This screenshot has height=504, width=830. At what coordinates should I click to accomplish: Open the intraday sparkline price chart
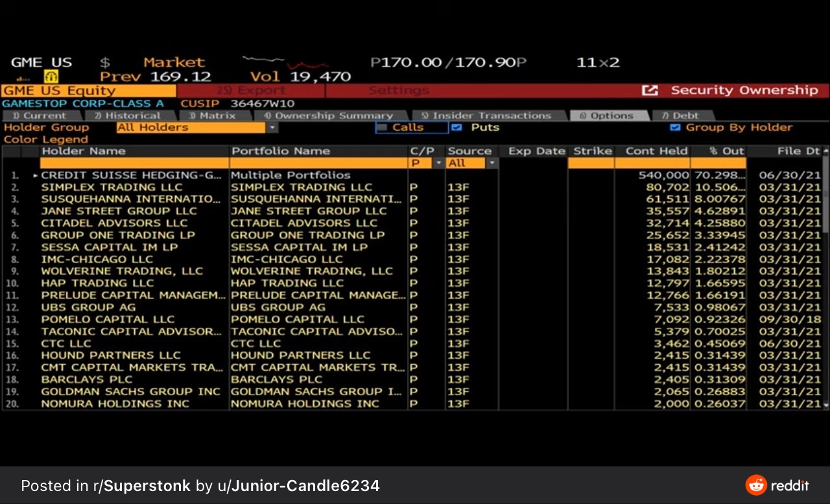[285, 63]
